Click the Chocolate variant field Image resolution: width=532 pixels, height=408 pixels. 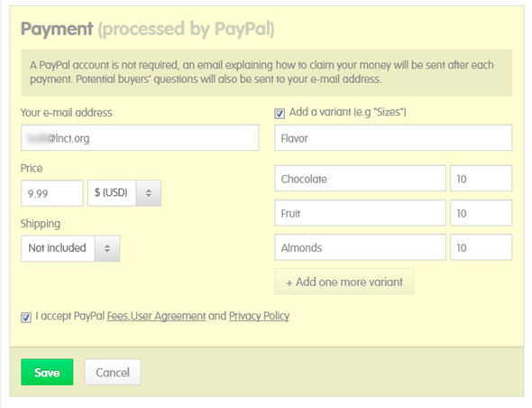click(360, 179)
